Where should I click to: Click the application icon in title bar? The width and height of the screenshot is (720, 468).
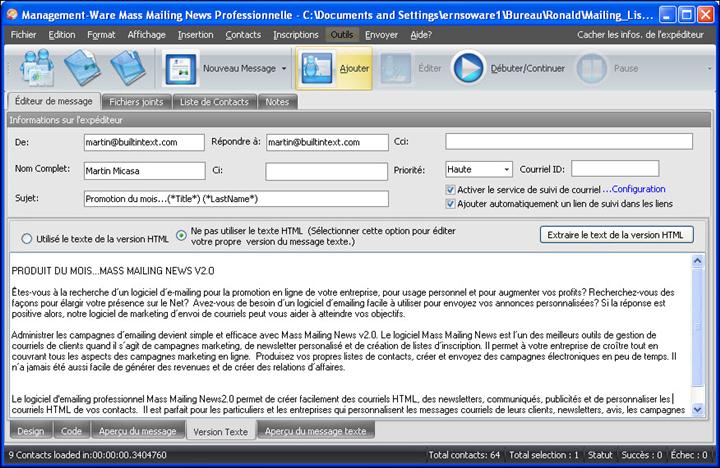12,14
